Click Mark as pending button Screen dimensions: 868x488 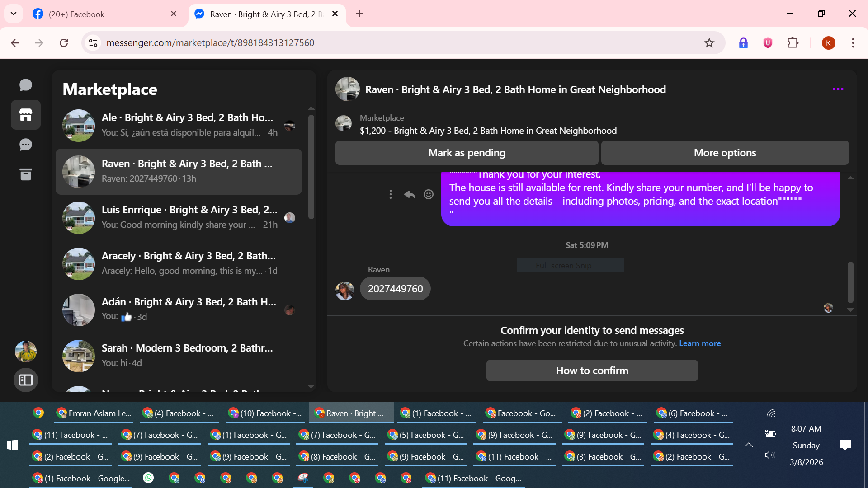click(467, 153)
